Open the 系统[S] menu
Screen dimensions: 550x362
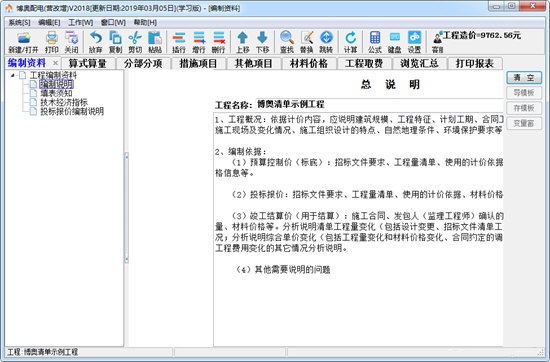[20, 22]
